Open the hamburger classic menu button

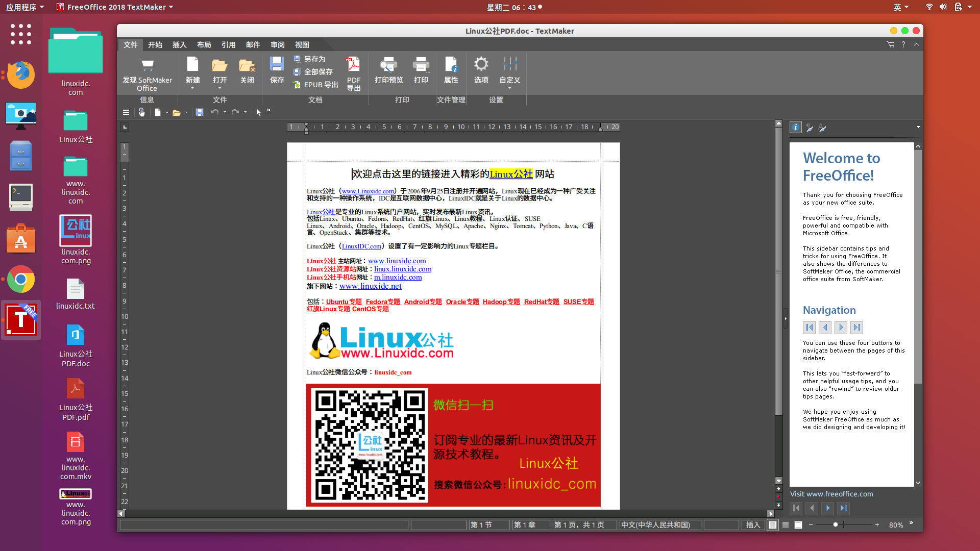[126, 112]
